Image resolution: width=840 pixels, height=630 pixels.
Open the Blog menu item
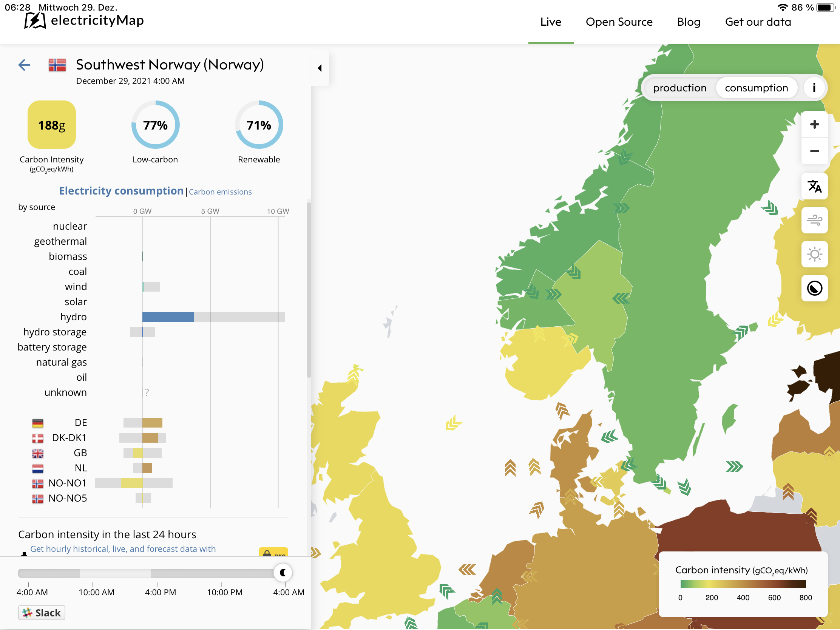pyautogui.click(x=689, y=22)
